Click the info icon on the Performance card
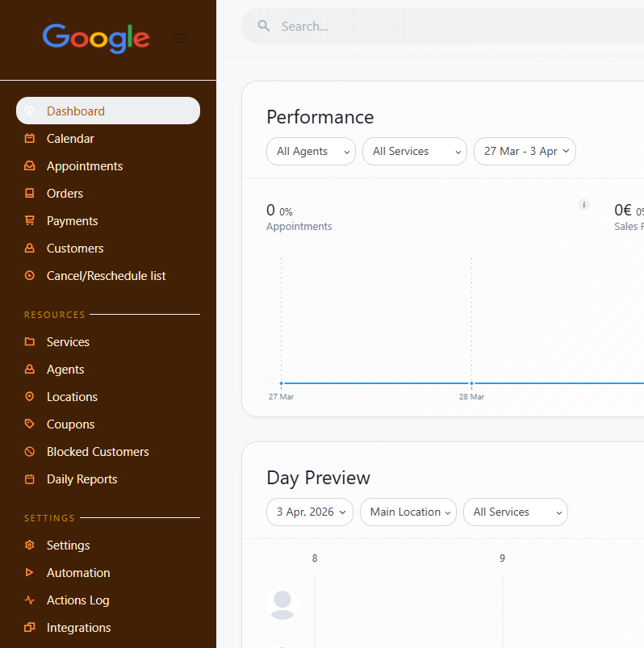 (583, 205)
